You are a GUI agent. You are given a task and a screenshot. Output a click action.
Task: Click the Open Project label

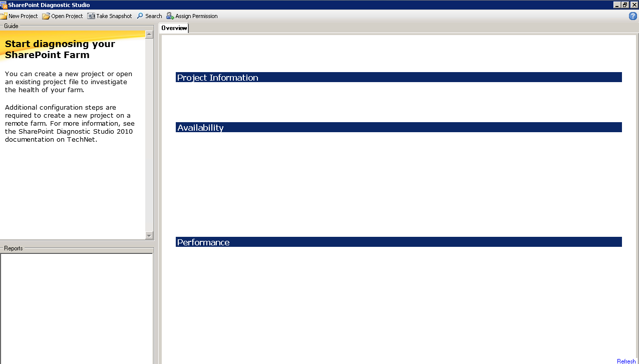click(67, 16)
